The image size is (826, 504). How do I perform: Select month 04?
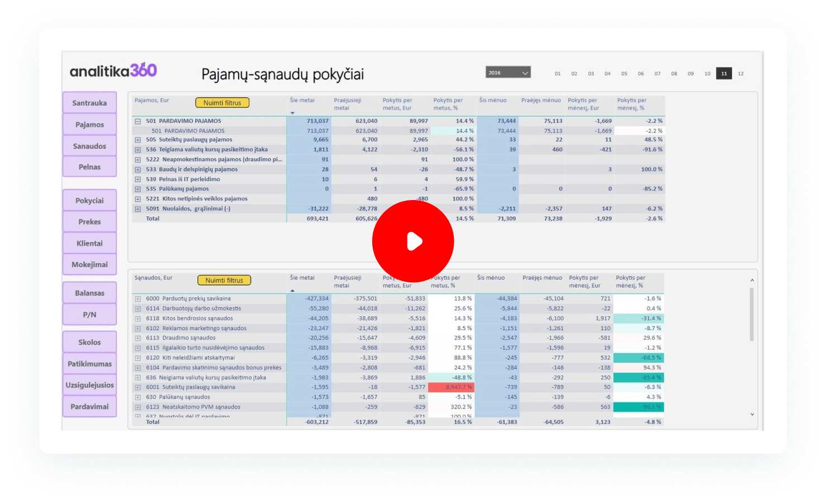point(607,74)
